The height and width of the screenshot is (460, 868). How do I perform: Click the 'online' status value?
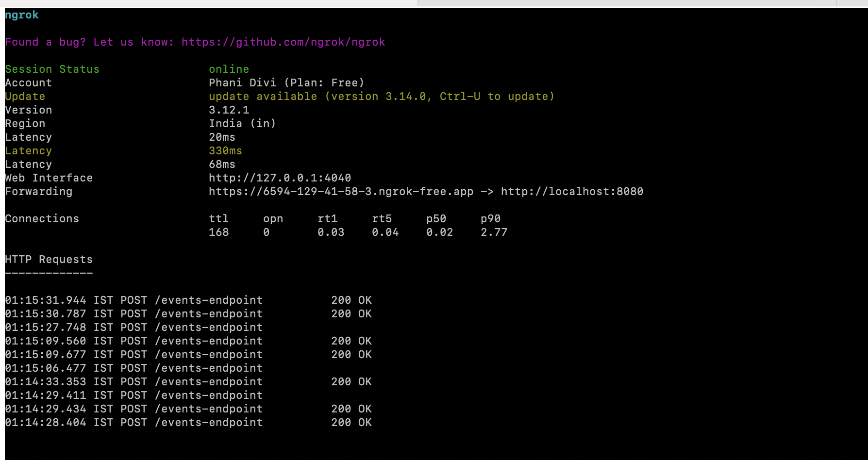click(x=229, y=69)
